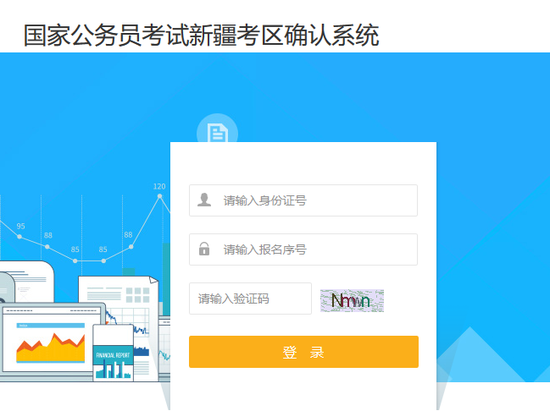Click the rounded tablet illustration at far left
Image resolution: width=550 pixels, height=411 pixels.
tap(27, 282)
